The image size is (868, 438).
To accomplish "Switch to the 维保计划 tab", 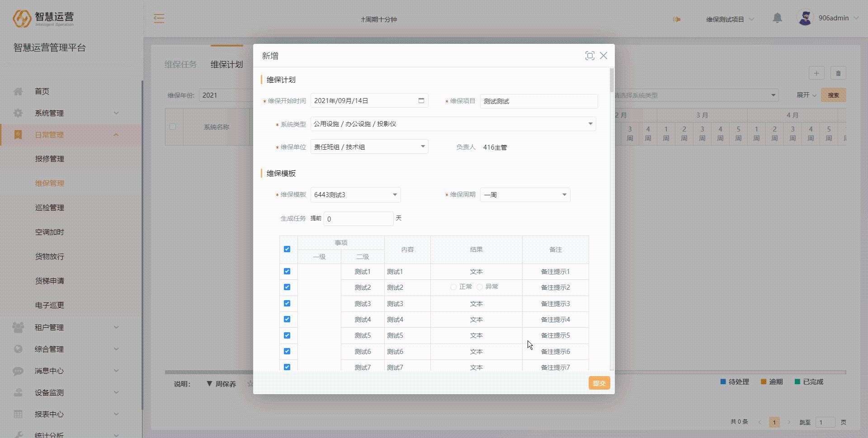I will [227, 65].
